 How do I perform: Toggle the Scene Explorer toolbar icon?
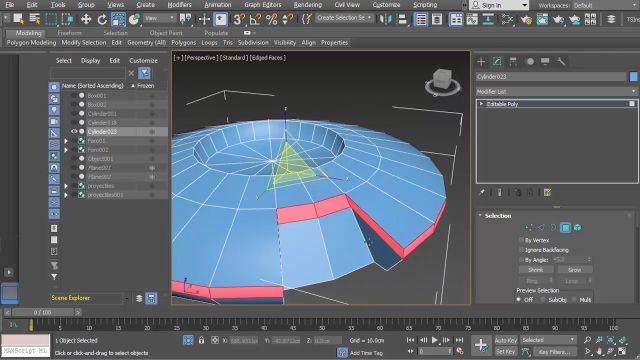(x=421, y=19)
